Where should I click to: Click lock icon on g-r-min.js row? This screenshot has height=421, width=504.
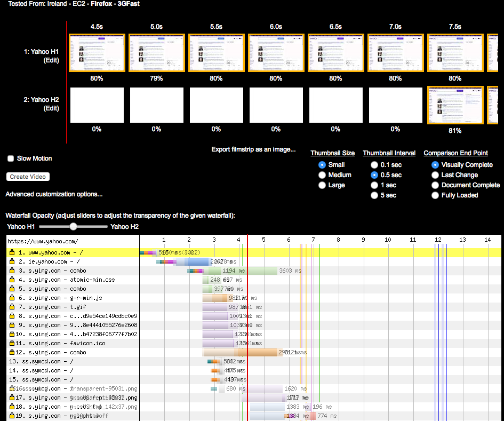12,298
